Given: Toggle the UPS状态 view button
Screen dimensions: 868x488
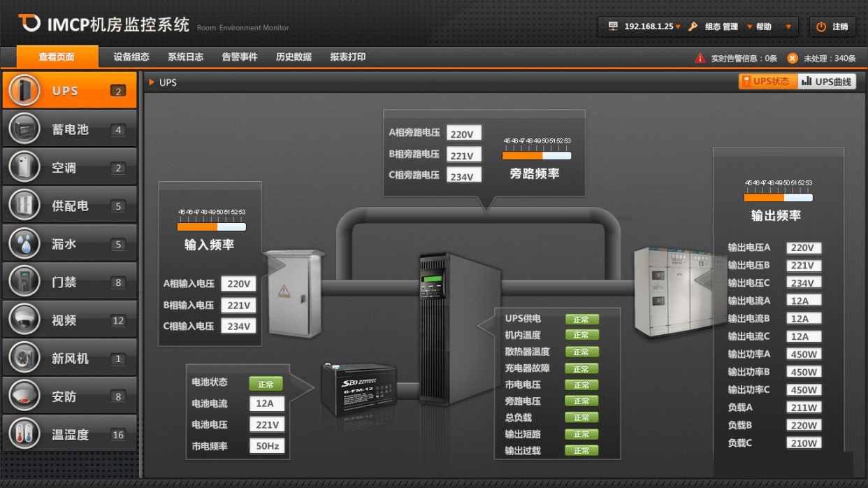Looking at the screenshot, I should (767, 82).
